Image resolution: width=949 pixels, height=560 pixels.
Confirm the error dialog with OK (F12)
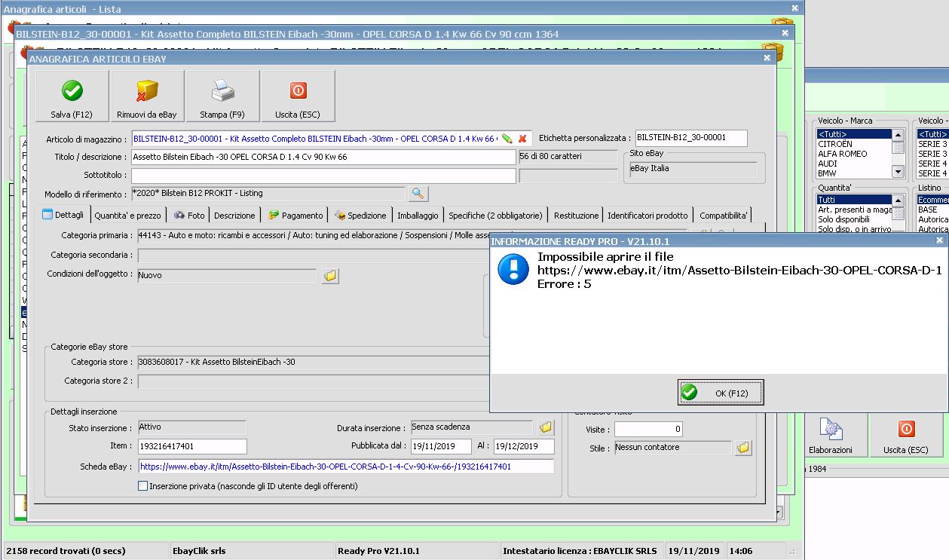721,393
